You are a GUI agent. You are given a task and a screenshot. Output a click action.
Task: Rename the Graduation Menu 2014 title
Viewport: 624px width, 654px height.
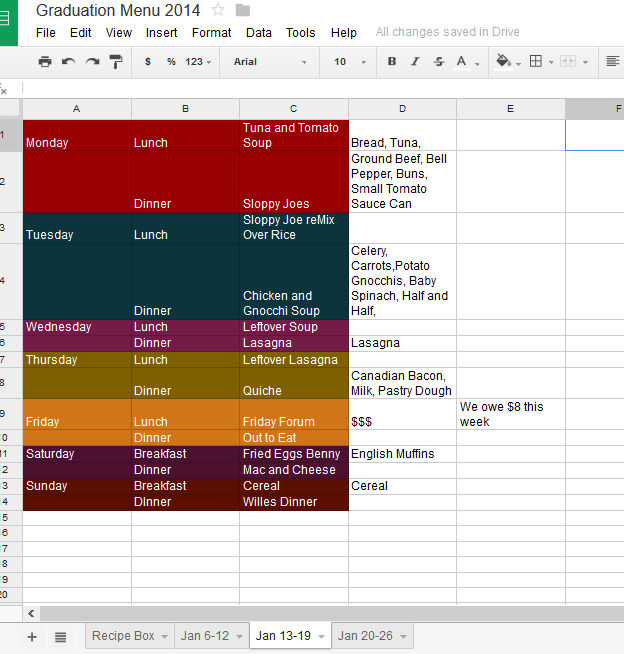tap(118, 10)
